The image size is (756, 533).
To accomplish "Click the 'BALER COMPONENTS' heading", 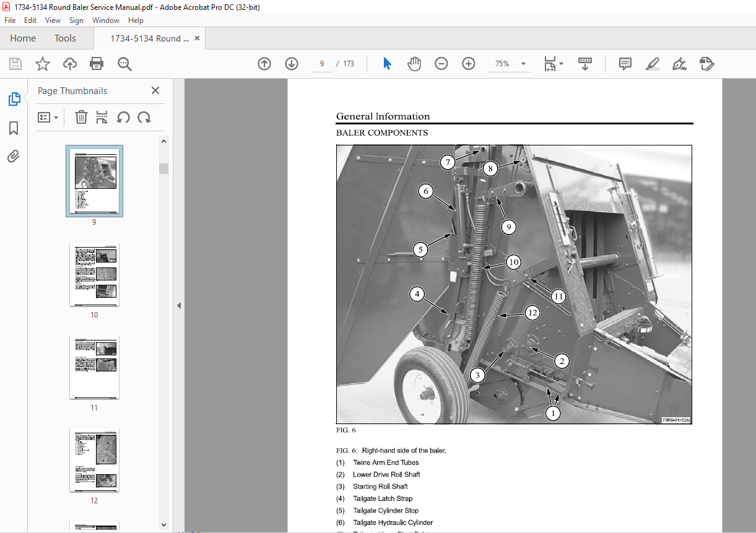I will 382,133.
